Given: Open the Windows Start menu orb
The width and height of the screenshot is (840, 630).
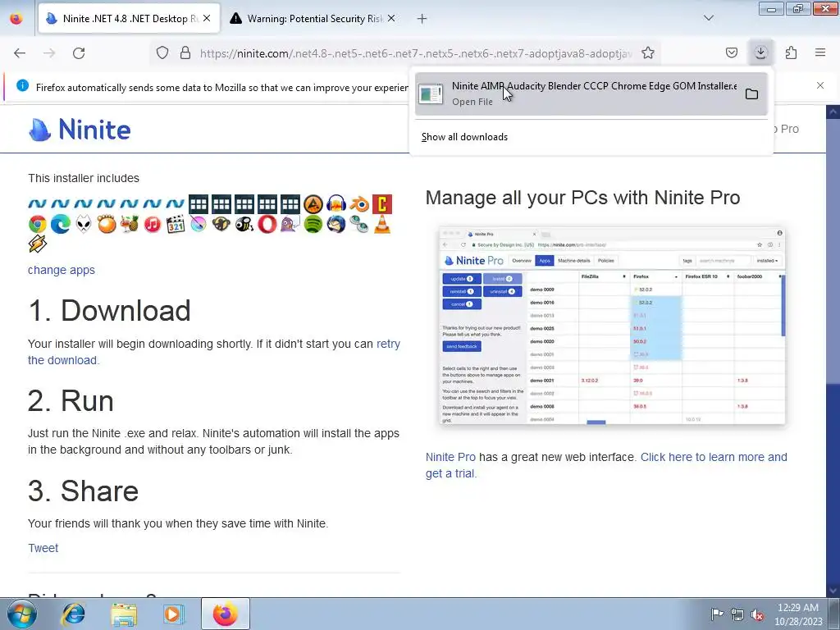Looking at the screenshot, I should pos(22,614).
